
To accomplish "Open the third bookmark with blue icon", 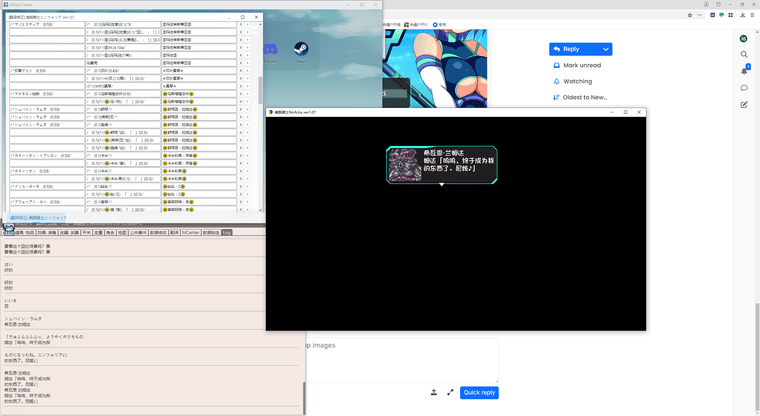I will (x=439, y=25).
